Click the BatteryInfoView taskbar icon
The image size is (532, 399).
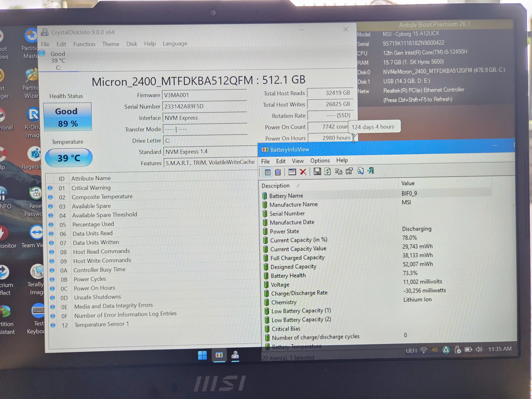219,355
